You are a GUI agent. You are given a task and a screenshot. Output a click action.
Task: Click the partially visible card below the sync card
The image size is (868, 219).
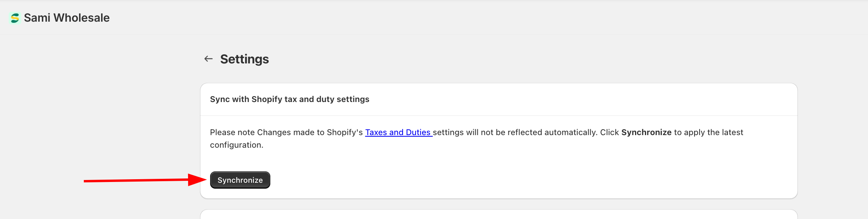pos(499,215)
